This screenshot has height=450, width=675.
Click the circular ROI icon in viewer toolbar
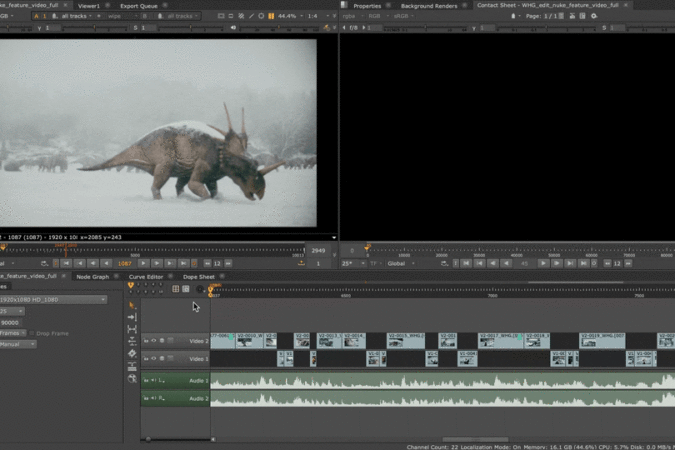(x=261, y=16)
